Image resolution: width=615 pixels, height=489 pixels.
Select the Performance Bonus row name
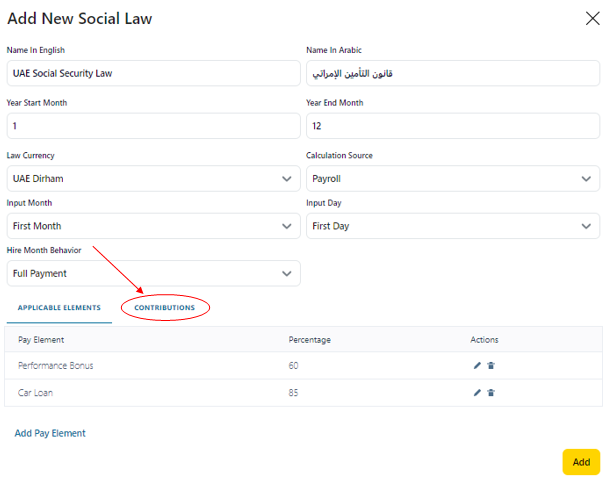click(56, 366)
